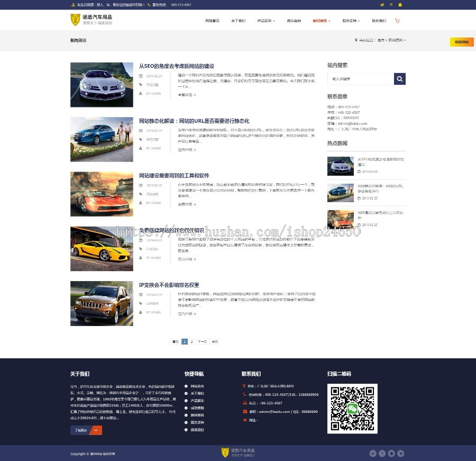Open the shopping cart icon in navigation
This screenshot has width=476, height=461.
click(x=397, y=21)
